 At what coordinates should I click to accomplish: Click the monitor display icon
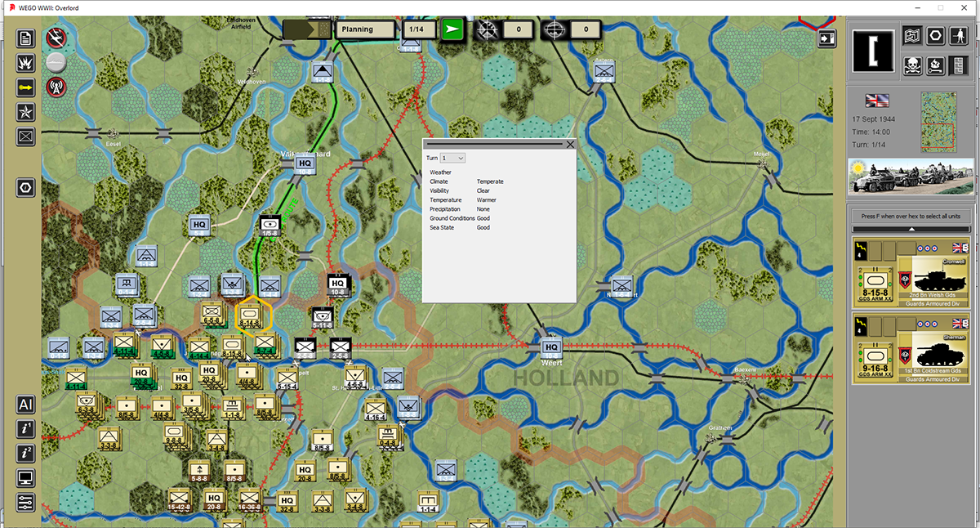[25, 478]
